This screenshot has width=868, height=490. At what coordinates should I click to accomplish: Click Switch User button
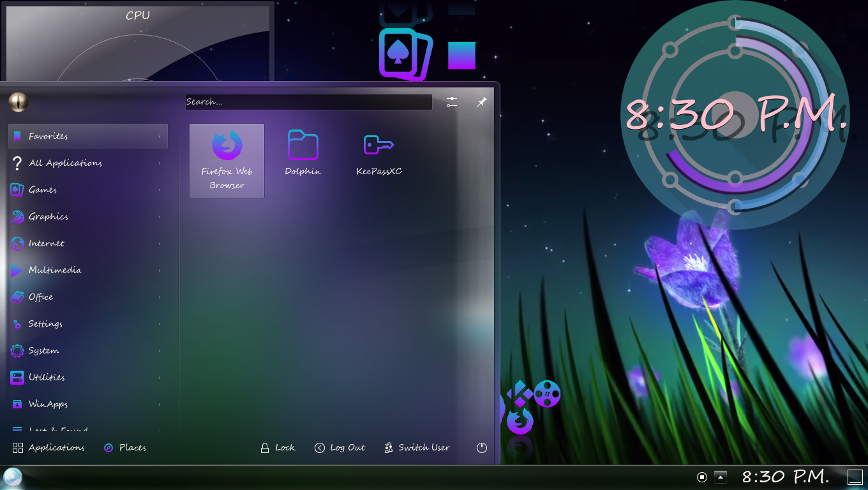(x=416, y=448)
